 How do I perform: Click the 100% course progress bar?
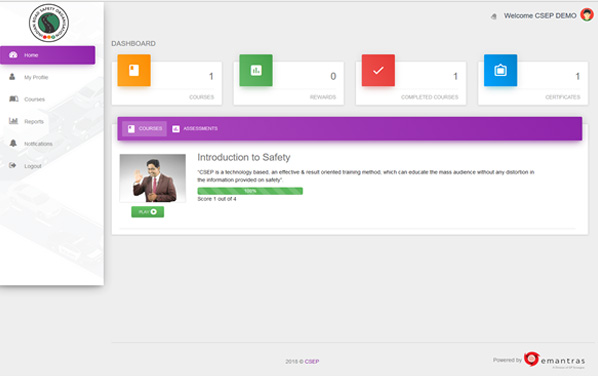click(250, 191)
